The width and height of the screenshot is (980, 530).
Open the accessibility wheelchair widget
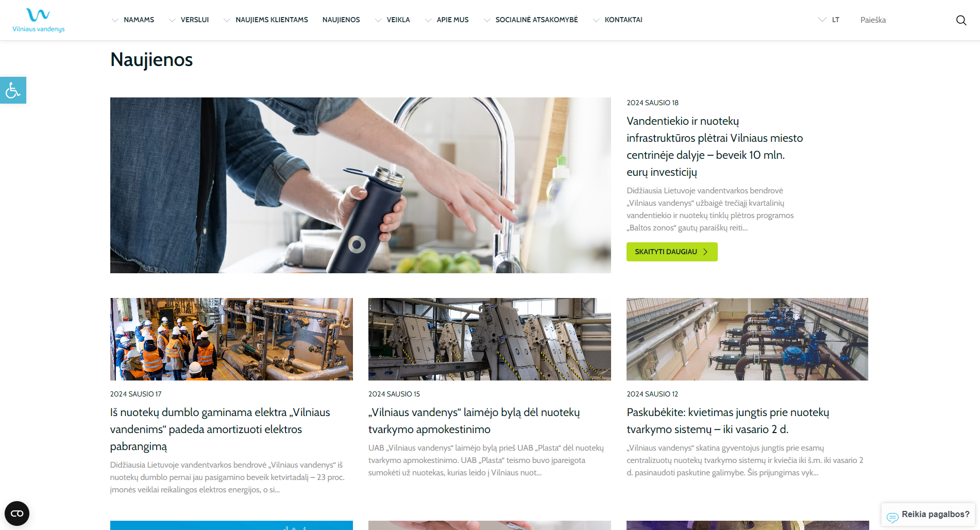pos(13,90)
